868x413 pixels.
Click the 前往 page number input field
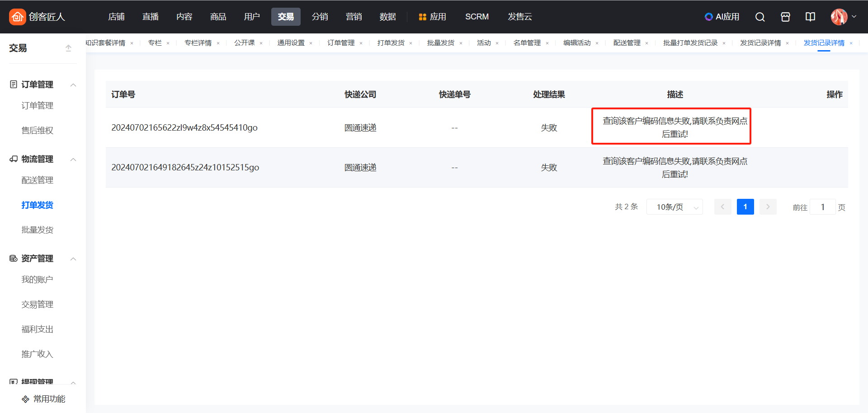tap(822, 207)
